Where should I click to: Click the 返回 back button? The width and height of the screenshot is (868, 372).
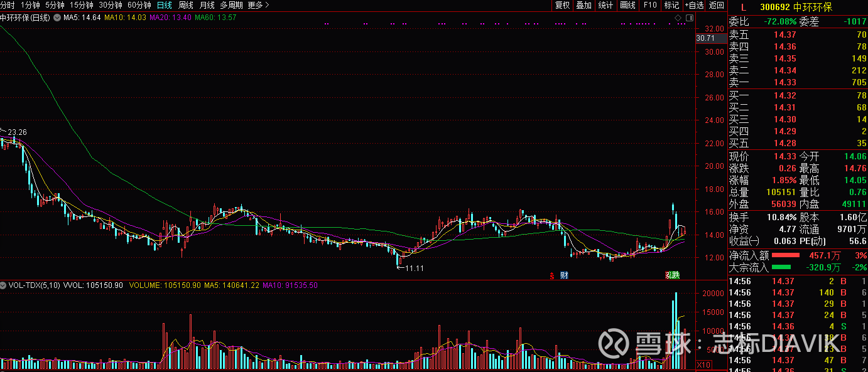717,5
